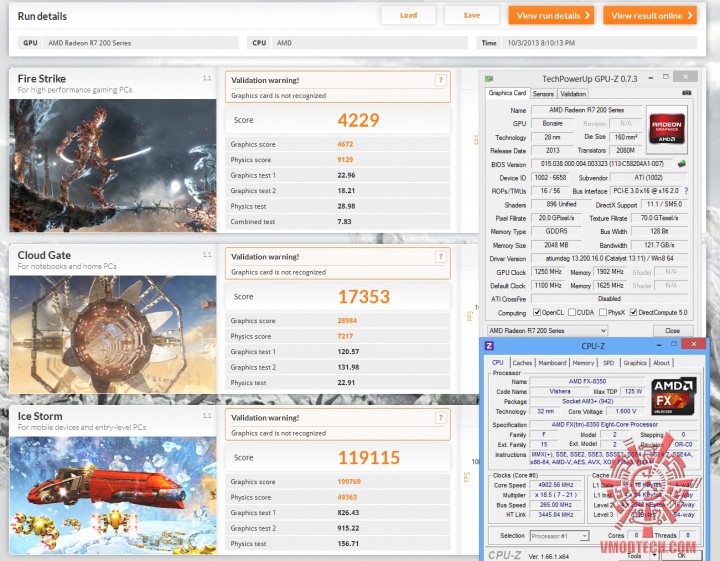Click the View result online button

point(650,16)
